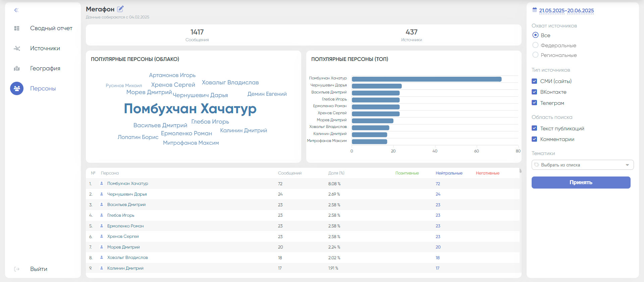Click the Сводный отчет grid icon

tap(17, 28)
